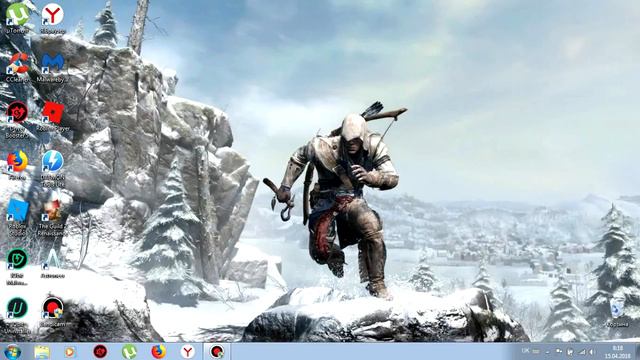Open uTorrent from the taskbar
Image resolution: width=640 pixels, height=360 pixels.
[129, 351]
